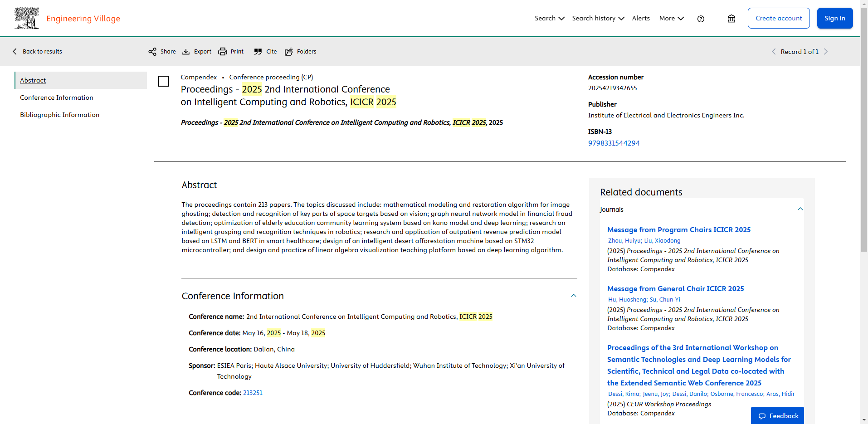Click the Export download icon

coord(186,52)
